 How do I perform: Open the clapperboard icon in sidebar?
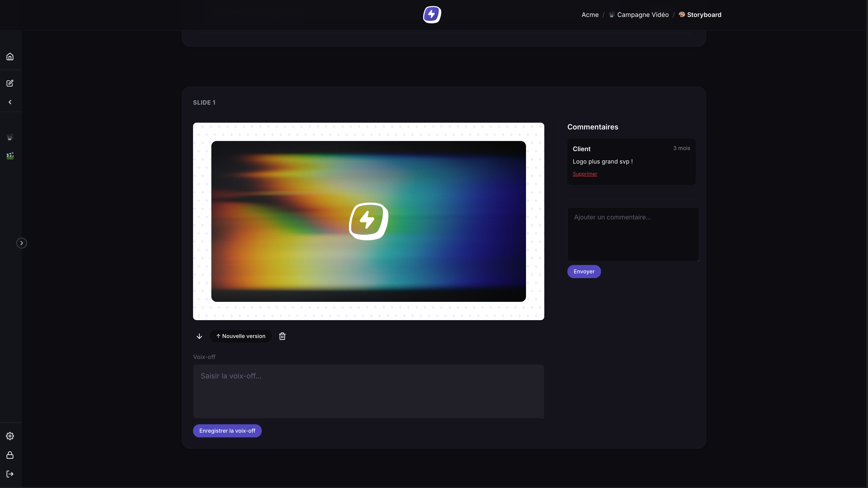tap(10, 156)
